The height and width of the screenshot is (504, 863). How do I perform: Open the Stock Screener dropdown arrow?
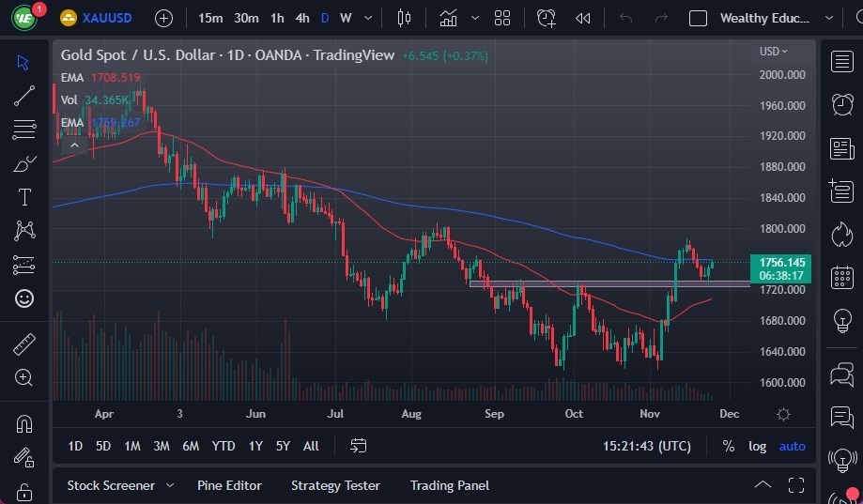point(170,485)
